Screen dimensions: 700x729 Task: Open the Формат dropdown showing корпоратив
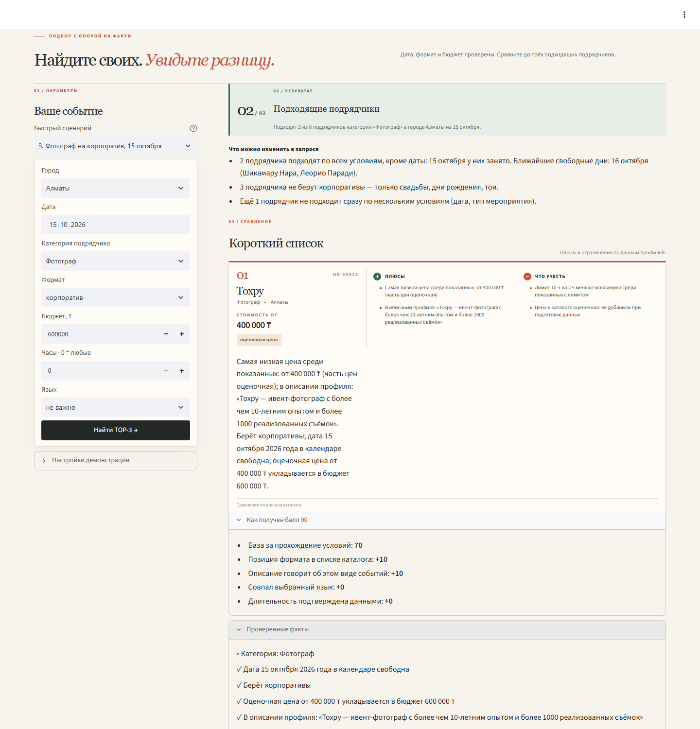[x=116, y=297]
